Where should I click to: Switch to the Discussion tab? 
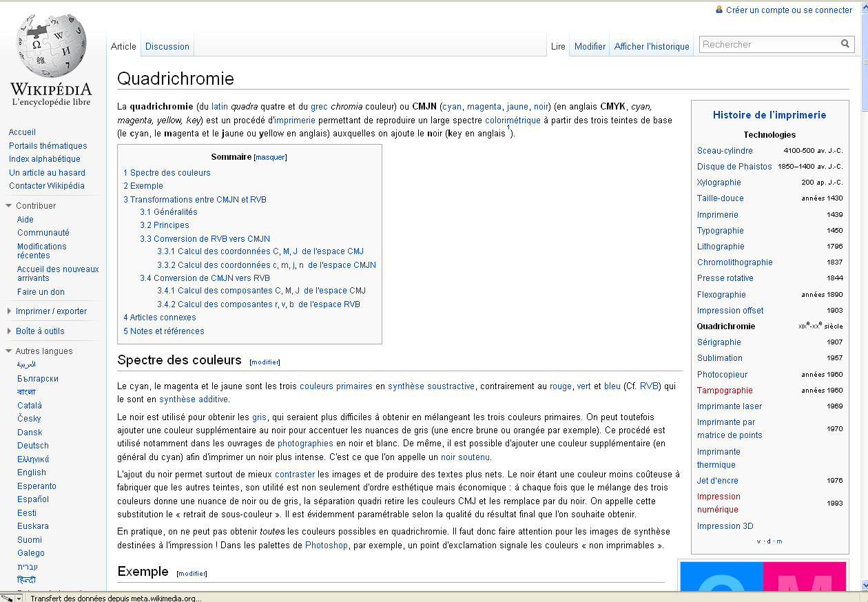click(x=167, y=47)
